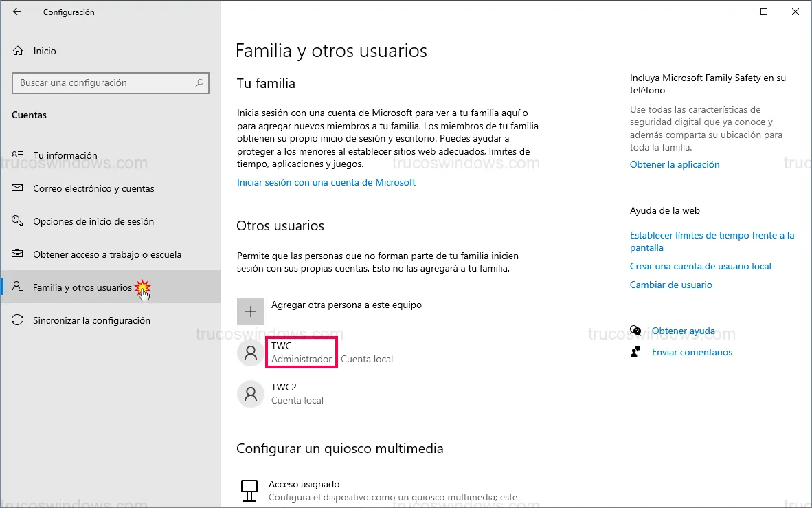
Task: Go to Correo electrónico y cuentas
Action: pos(93,188)
